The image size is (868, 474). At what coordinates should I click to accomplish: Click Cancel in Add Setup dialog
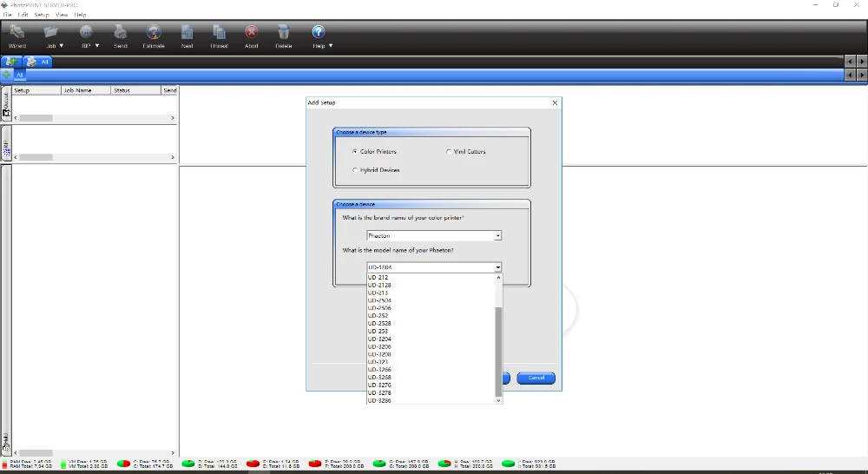click(536, 378)
